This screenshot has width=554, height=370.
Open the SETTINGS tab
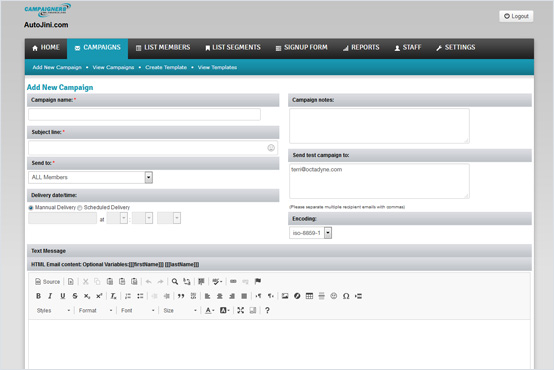tap(455, 48)
